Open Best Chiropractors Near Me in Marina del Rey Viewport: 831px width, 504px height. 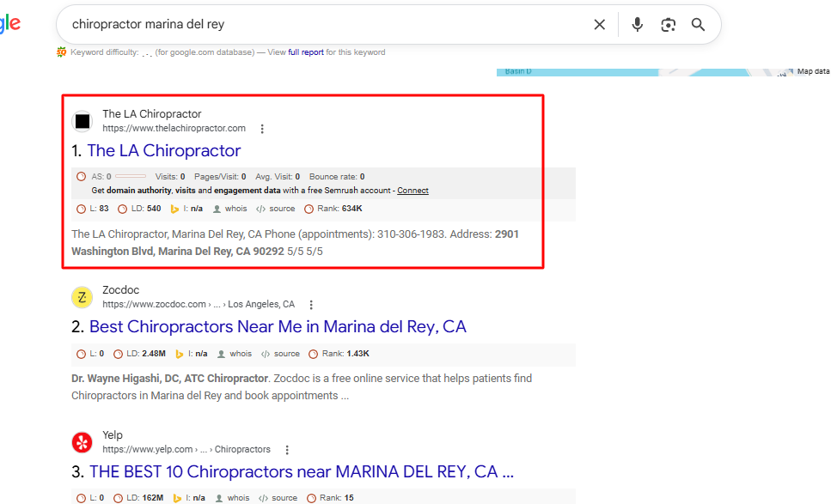(278, 326)
